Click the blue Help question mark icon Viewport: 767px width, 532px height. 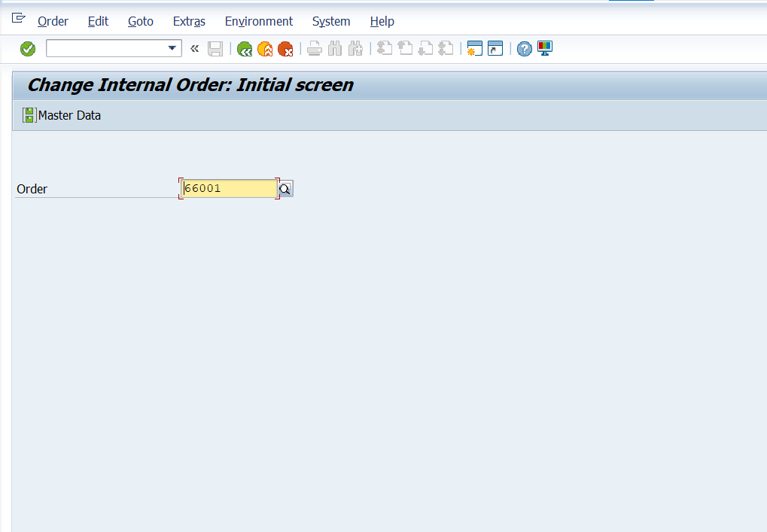click(525, 49)
